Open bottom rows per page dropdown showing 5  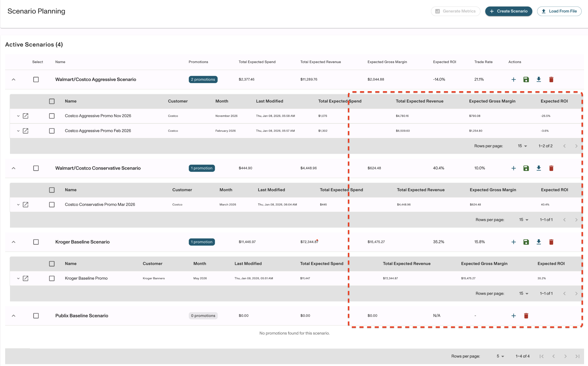pos(500,356)
